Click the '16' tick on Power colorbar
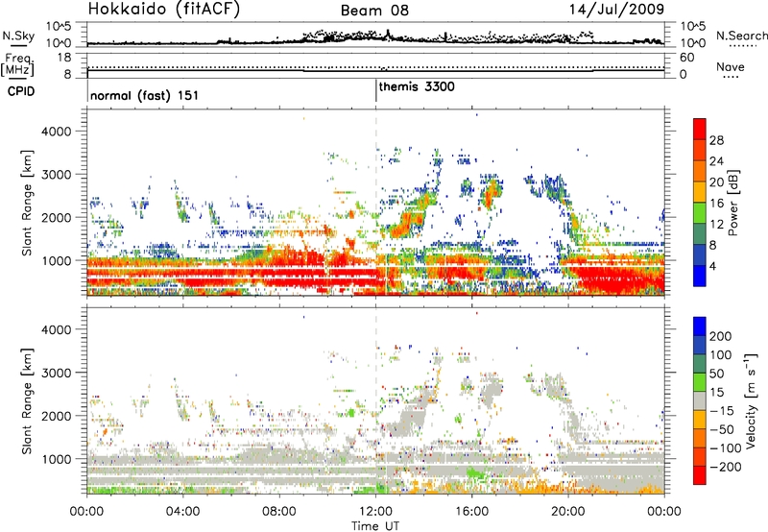 [x=716, y=204]
